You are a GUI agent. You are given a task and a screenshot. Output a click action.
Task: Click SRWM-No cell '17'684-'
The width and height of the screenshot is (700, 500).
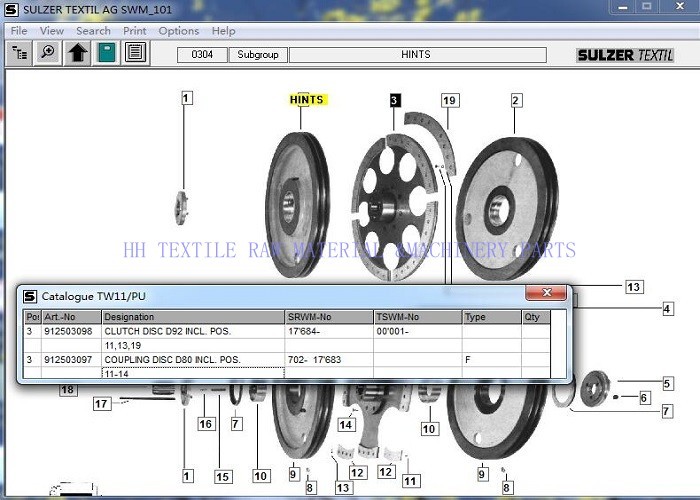tap(329, 331)
